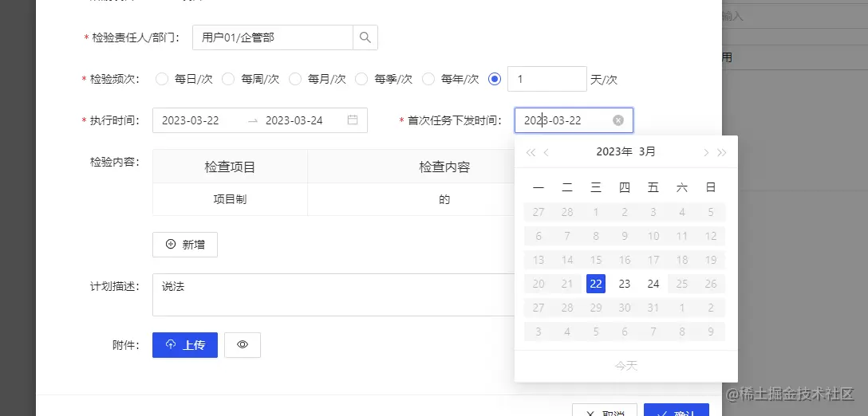Click the 上传 attachment button

tap(185, 345)
